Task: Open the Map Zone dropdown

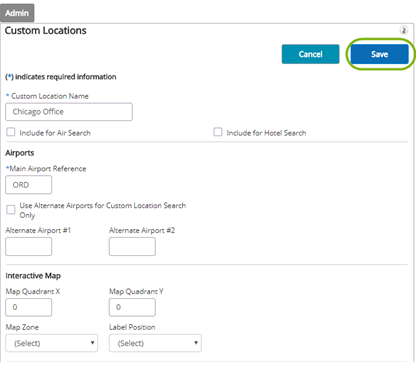Action: pyautogui.click(x=52, y=343)
